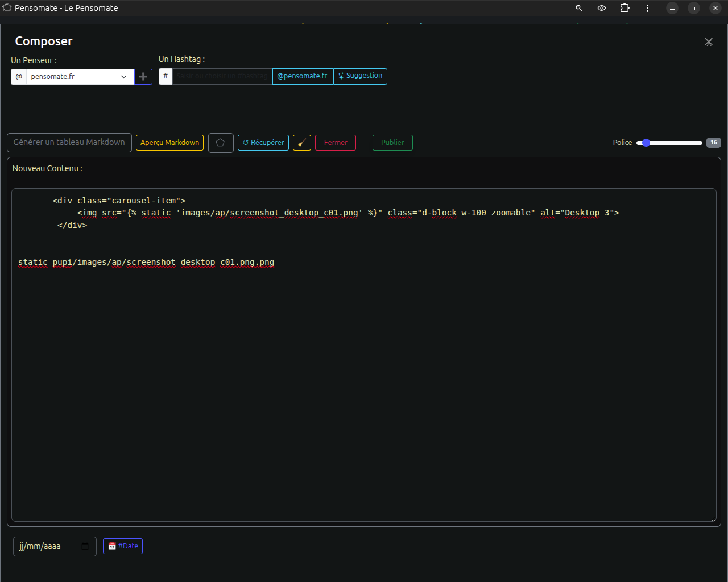The image size is (728, 582).
Task: Click the magnifier zoom icon in the titlebar
Action: 578,8
